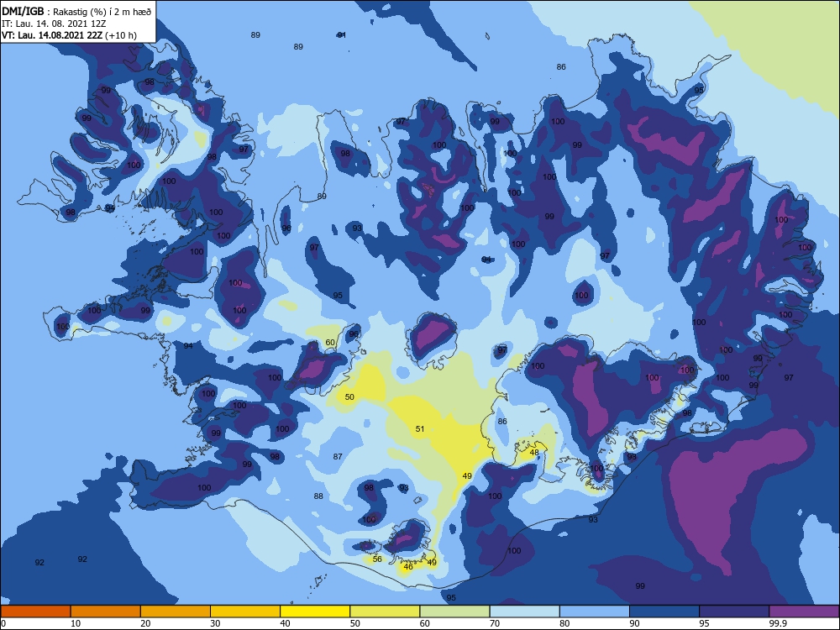Viewport: 840px width, 630px height.
Task: Select the light blue 80–90 legend swatch
Action: coord(595,612)
